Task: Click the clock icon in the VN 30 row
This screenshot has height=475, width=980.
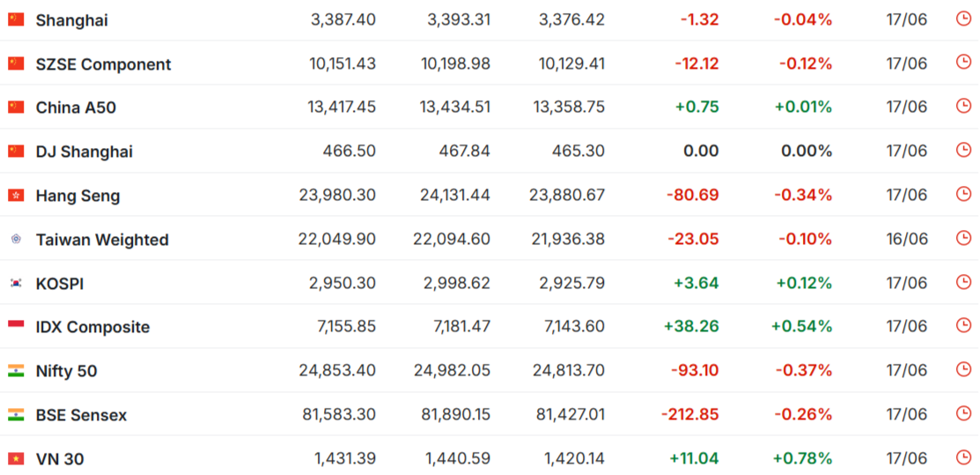Action: tap(964, 457)
